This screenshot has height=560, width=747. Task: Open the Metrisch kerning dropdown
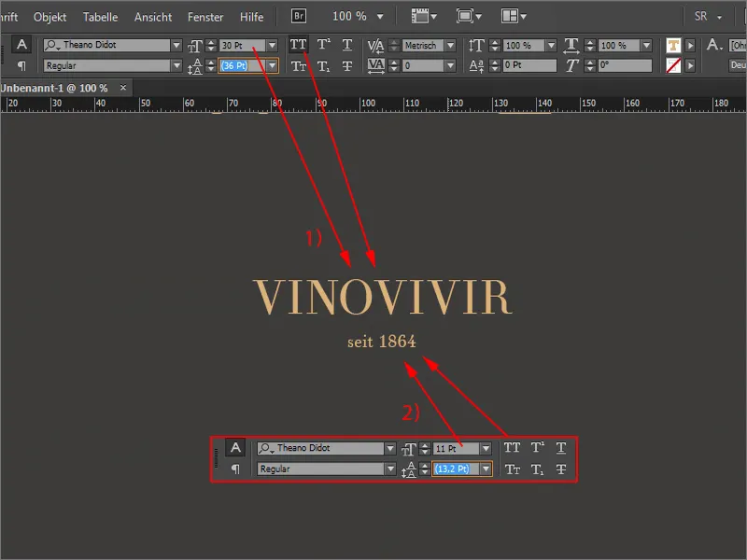(450, 45)
